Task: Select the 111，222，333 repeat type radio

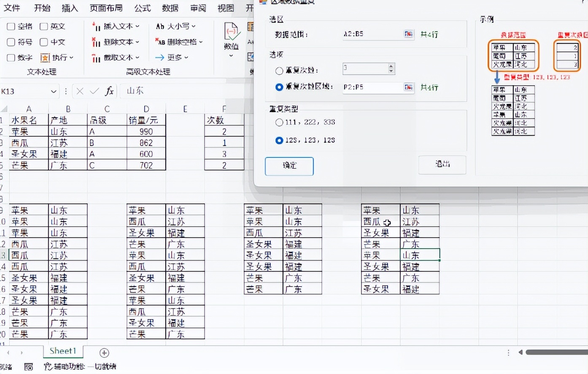Action: pyautogui.click(x=279, y=122)
